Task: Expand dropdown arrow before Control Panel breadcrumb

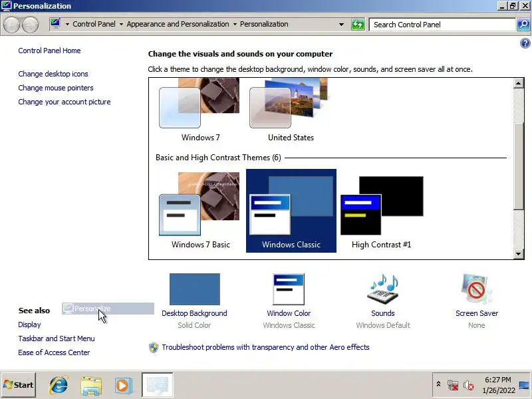Action: pos(67,25)
